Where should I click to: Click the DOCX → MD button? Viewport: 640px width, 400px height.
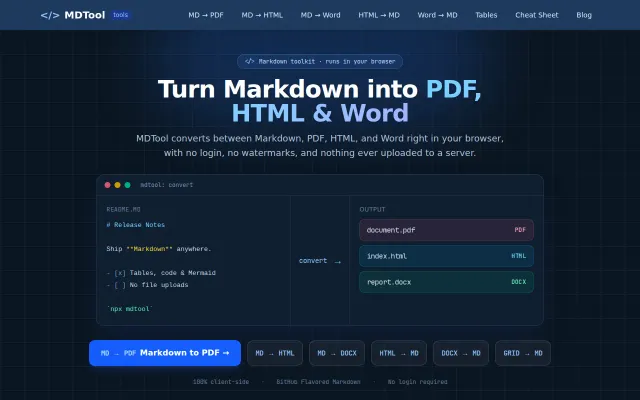(x=461, y=353)
